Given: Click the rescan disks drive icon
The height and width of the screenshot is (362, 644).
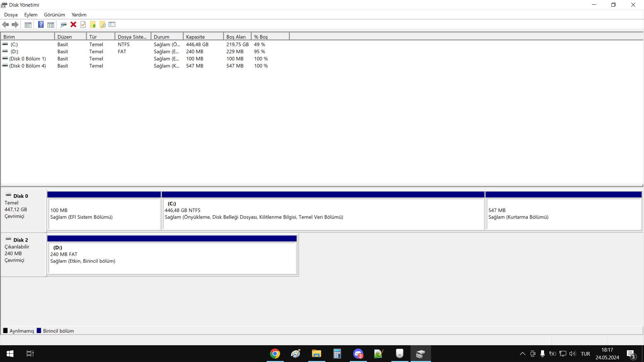Looking at the screenshot, I should (x=63, y=24).
